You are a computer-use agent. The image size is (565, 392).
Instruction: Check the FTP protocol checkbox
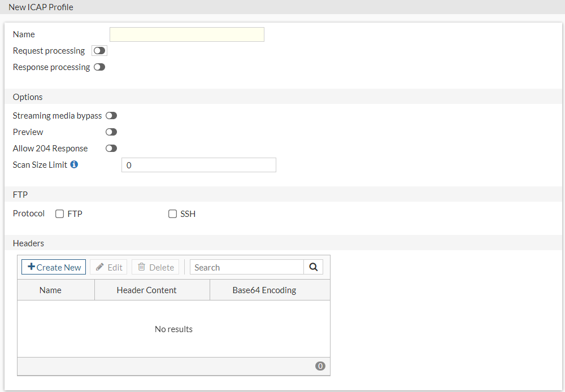59,214
